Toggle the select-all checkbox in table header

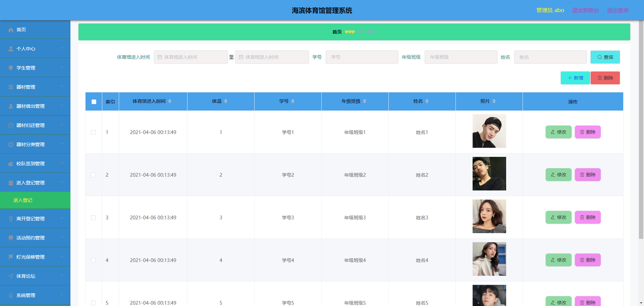(94, 102)
